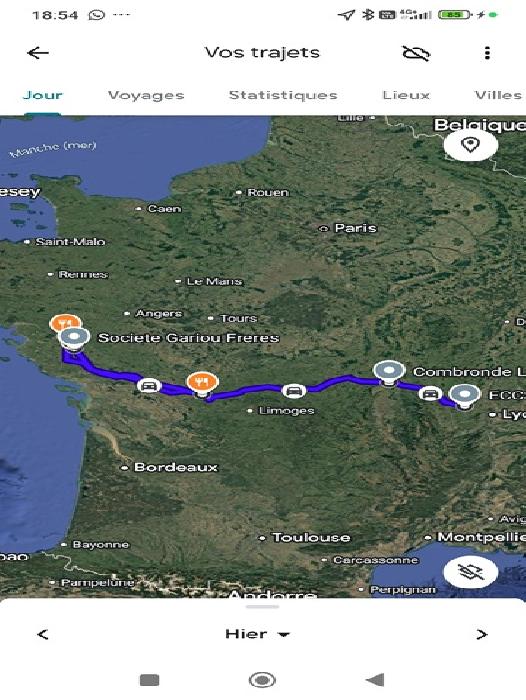
Task: Go to the next day with the right chevron
Action: point(481,634)
